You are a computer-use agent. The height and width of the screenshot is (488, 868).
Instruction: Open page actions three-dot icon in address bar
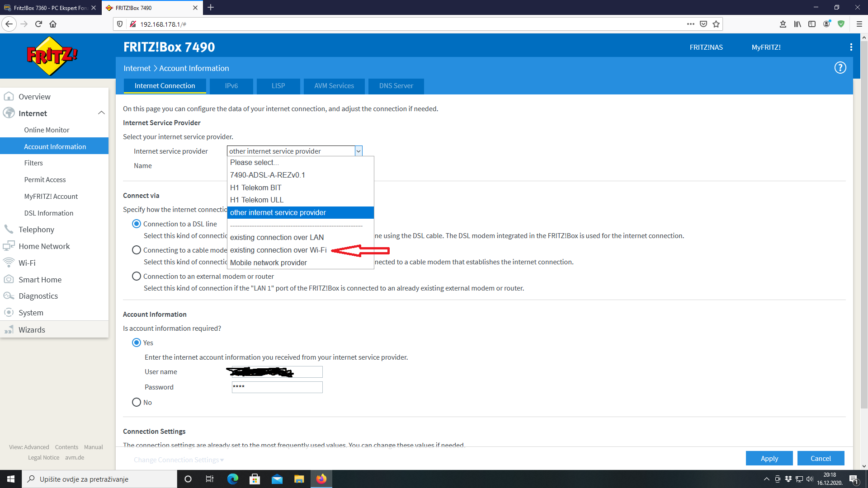pos(691,24)
